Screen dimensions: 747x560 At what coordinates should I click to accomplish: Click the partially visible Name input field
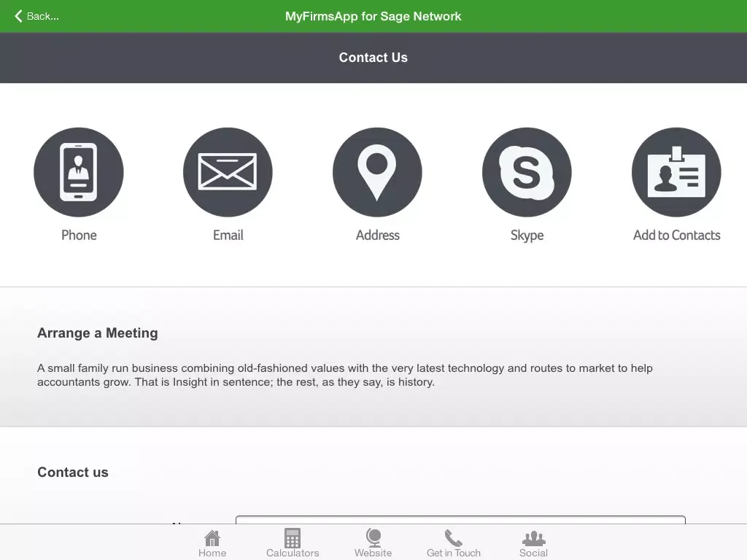tap(460, 519)
